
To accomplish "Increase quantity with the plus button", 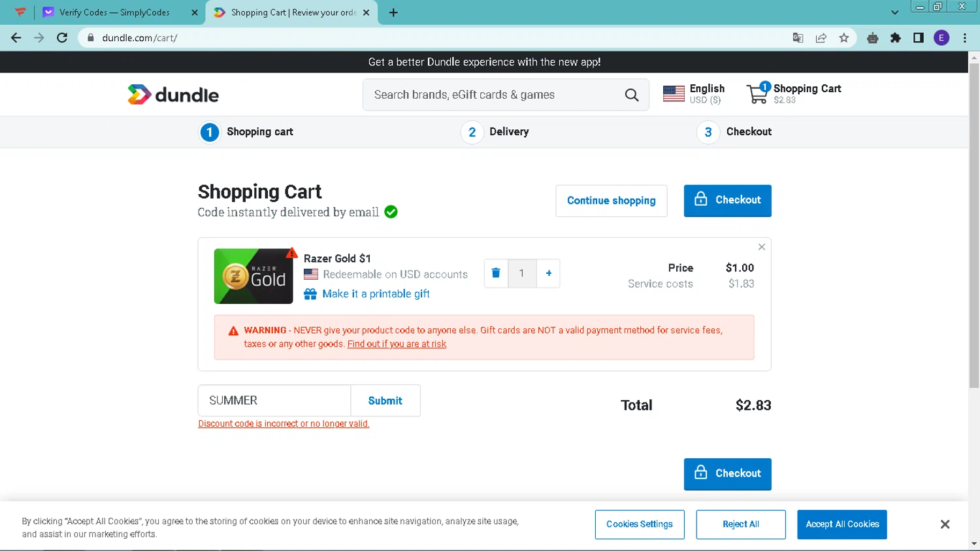I will click(549, 273).
